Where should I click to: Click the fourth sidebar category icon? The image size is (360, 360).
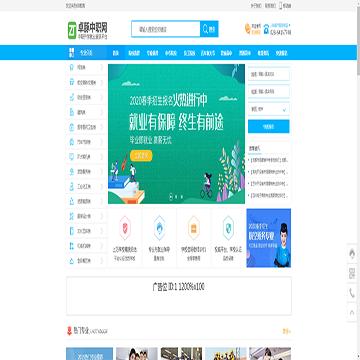(x=71, y=112)
